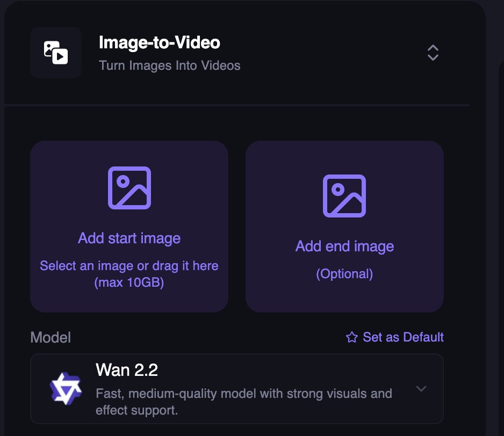Click the start image upload area
Screen dimensions: 504x436
click(x=129, y=226)
